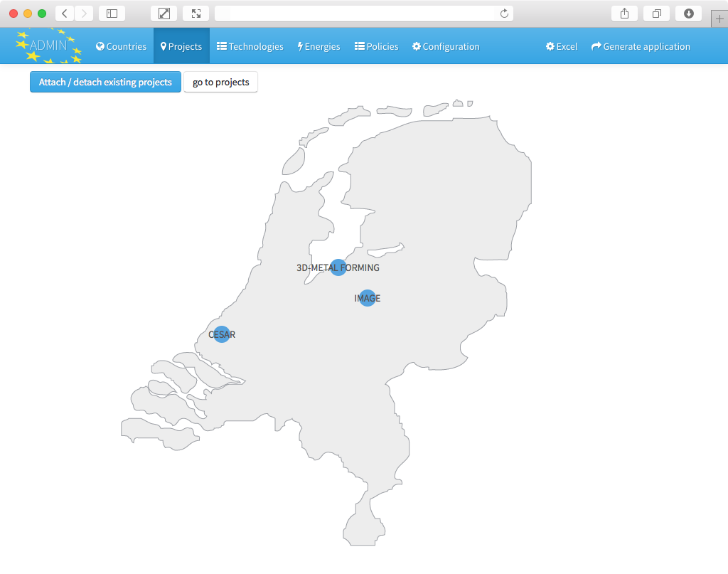728x574 pixels.
Task: Click the browser address bar
Action: pyautogui.click(x=364, y=14)
